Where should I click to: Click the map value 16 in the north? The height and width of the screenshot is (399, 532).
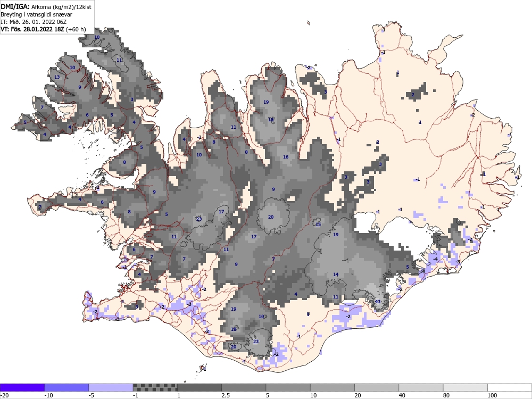286,157
